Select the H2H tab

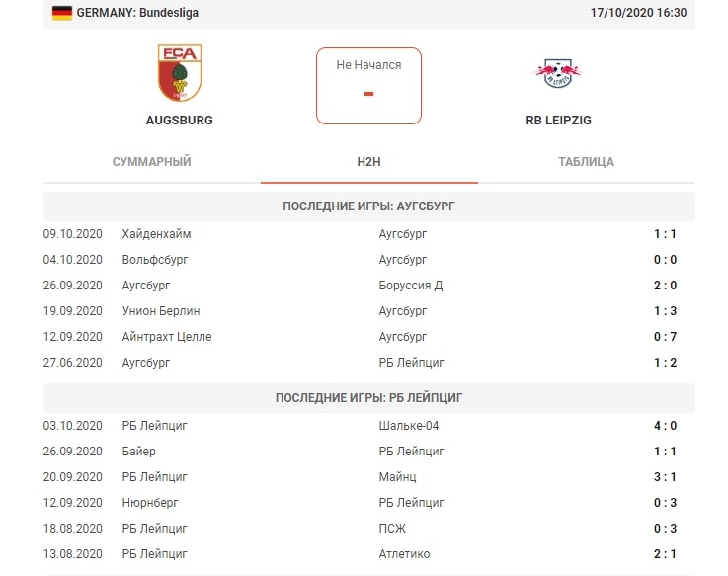[x=368, y=162]
